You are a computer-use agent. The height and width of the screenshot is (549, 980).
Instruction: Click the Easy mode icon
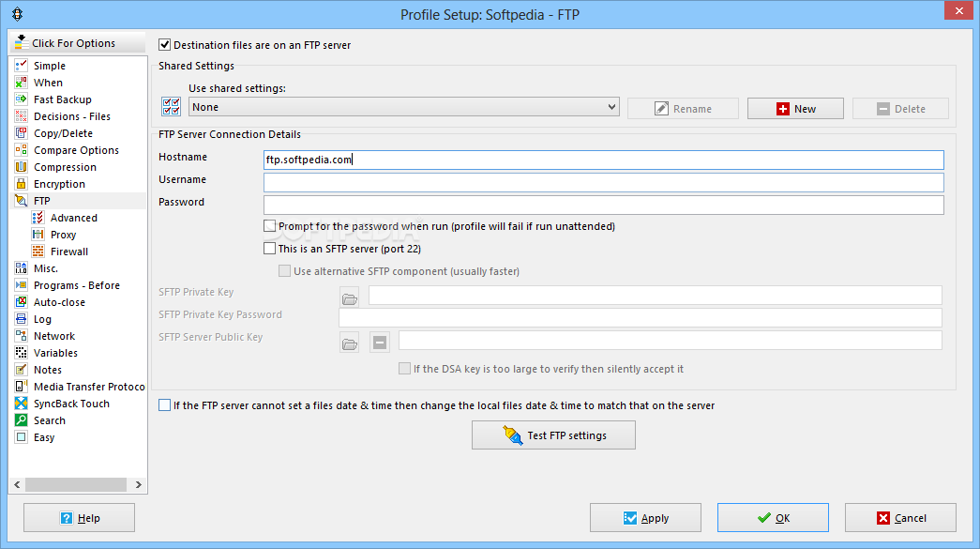22,436
